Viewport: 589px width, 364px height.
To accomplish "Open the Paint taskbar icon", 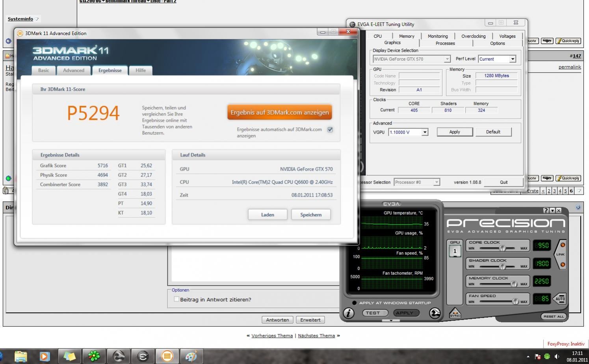I will coord(191,356).
